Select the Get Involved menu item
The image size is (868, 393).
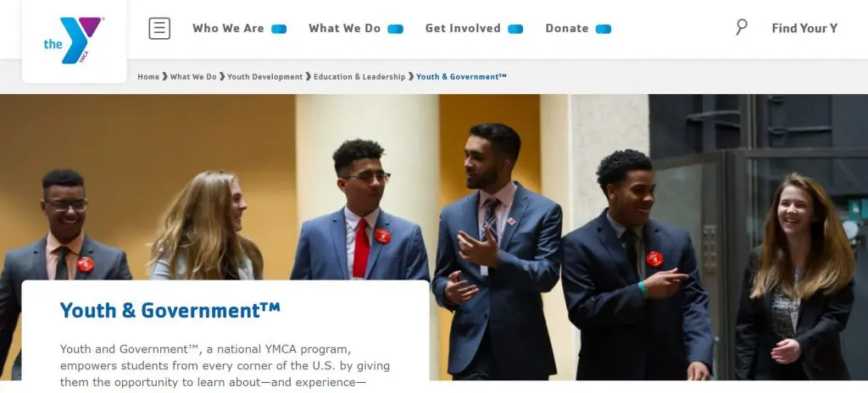(x=463, y=28)
